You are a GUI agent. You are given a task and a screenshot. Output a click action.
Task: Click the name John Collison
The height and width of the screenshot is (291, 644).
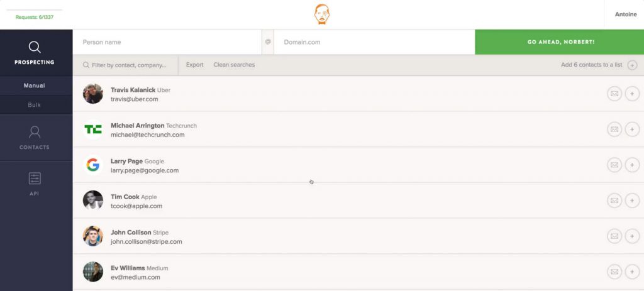[x=131, y=233]
